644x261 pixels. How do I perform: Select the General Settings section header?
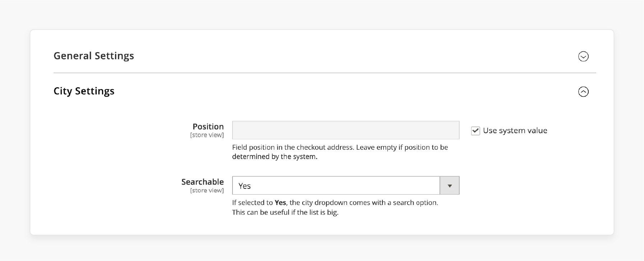[94, 56]
